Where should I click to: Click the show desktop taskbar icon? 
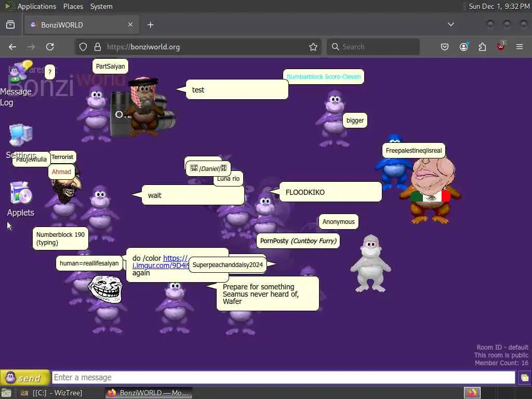point(6,393)
